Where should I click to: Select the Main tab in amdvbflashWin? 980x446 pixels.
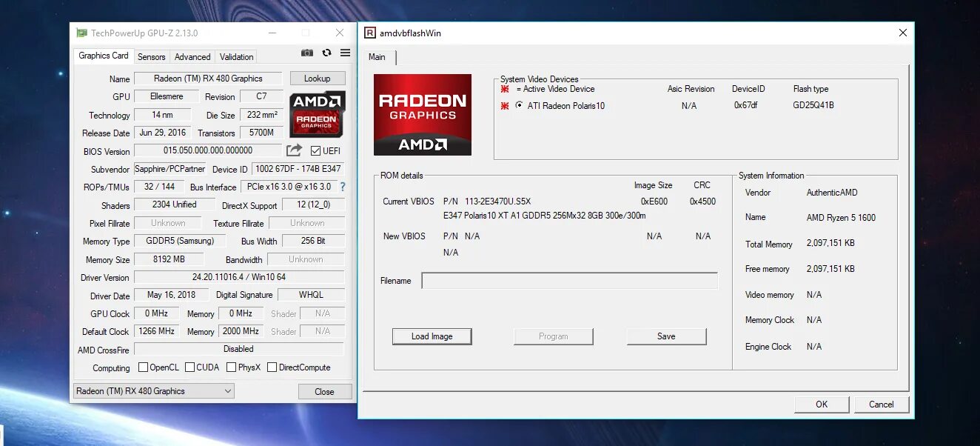[377, 57]
